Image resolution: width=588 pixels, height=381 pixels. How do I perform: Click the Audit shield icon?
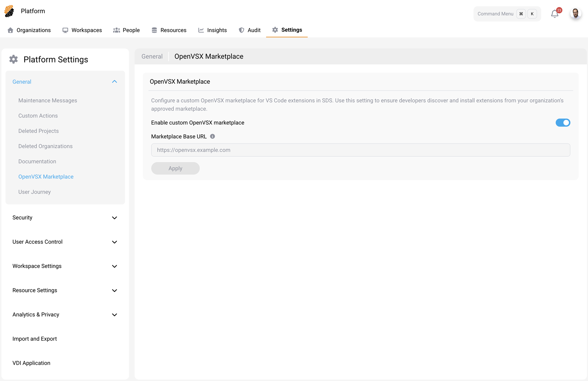point(242,30)
